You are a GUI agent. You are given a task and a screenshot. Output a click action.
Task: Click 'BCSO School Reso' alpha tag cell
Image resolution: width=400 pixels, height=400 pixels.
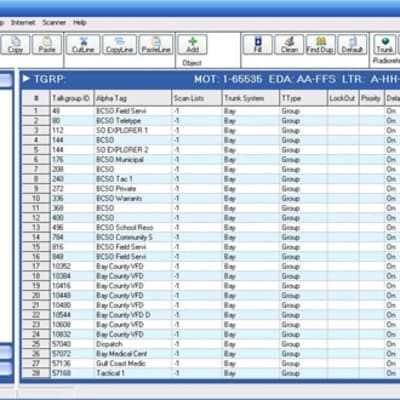pyautogui.click(x=133, y=227)
